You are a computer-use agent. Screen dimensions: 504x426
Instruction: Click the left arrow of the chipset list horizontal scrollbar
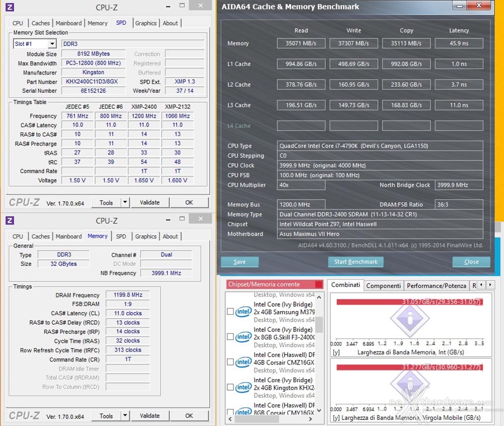click(230, 419)
